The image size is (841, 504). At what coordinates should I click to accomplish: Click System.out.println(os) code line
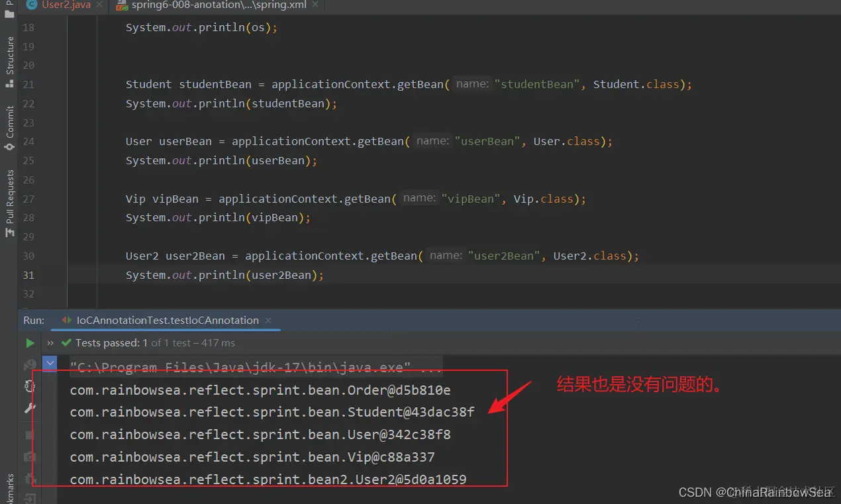(x=201, y=28)
